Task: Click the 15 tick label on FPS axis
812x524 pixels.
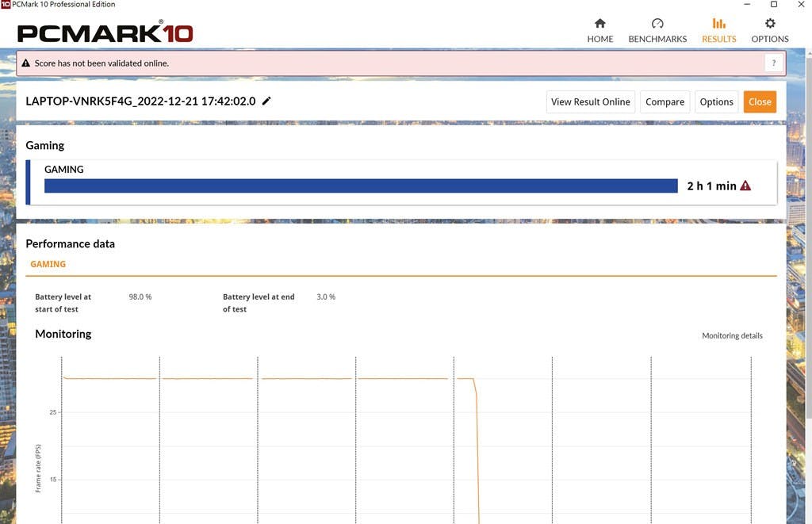Action: point(53,480)
